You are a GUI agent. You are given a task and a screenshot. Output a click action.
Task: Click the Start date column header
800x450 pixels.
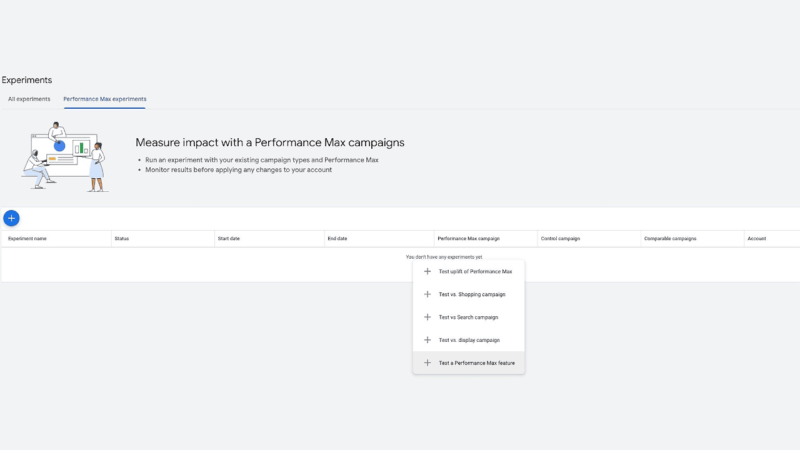[229, 238]
